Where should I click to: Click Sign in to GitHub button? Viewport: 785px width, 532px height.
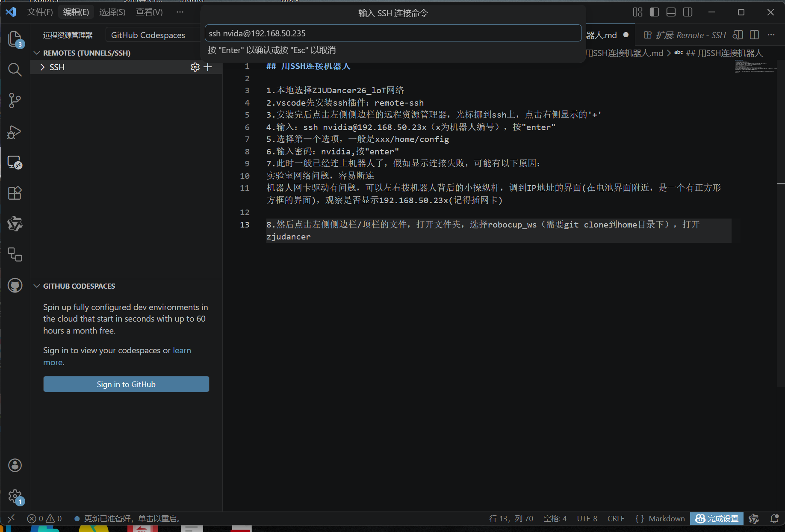126,384
